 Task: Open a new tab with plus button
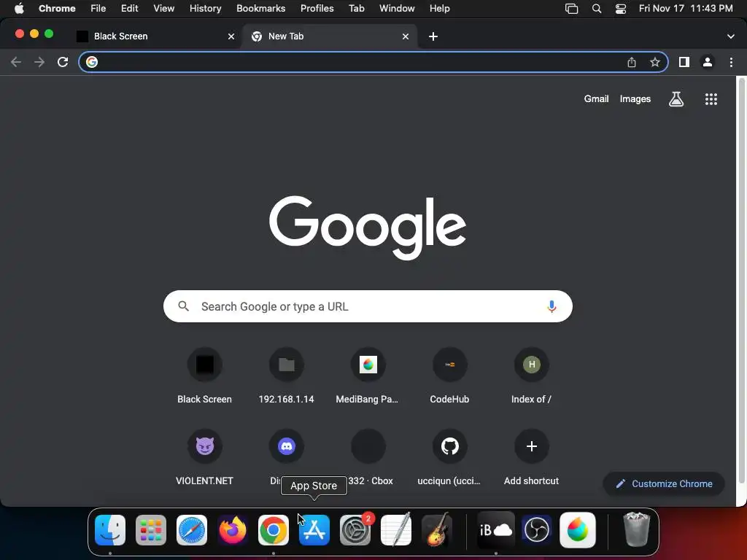[x=433, y=36]
